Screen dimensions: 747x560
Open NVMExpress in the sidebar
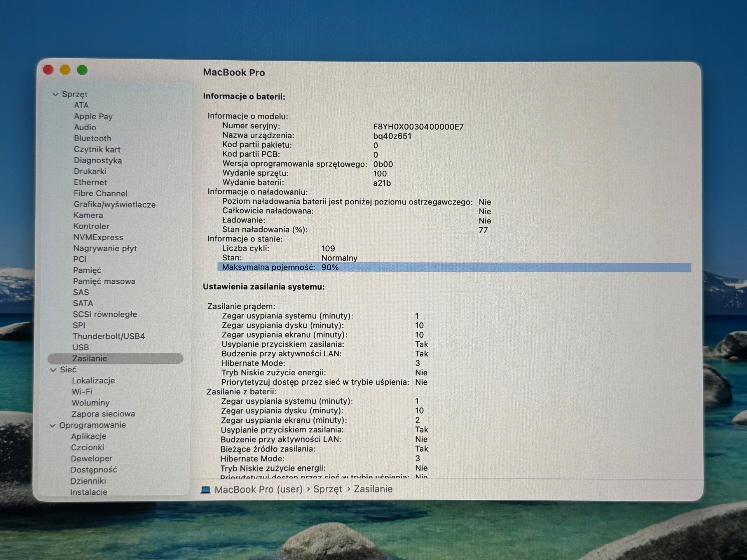(x=98, y=237)
